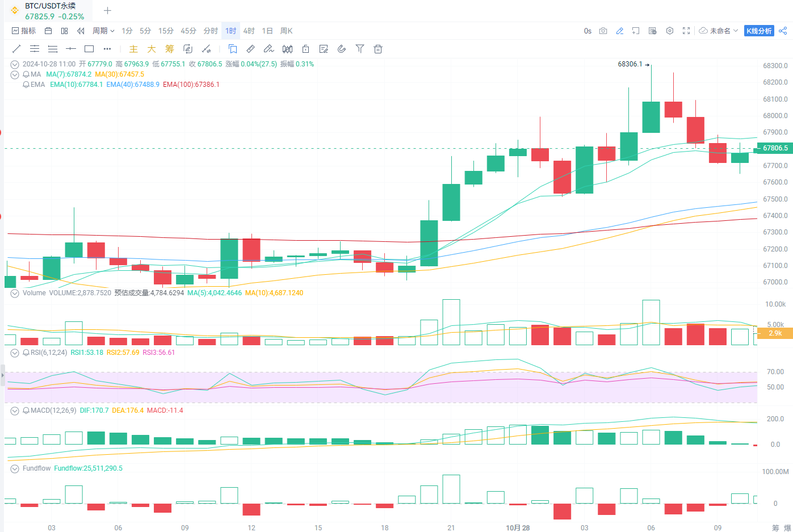Select the ruler measure tool

(251, 49)
